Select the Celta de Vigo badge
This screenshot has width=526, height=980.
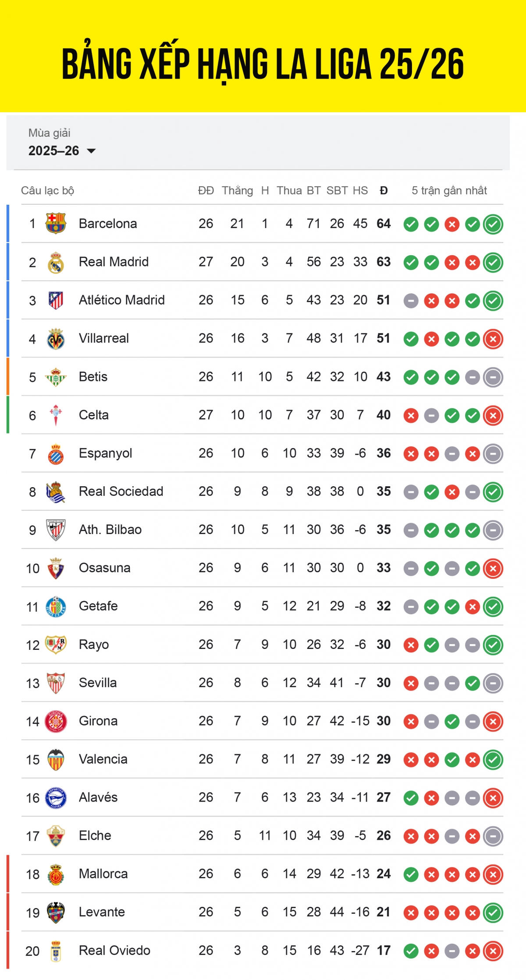point(56,414)
